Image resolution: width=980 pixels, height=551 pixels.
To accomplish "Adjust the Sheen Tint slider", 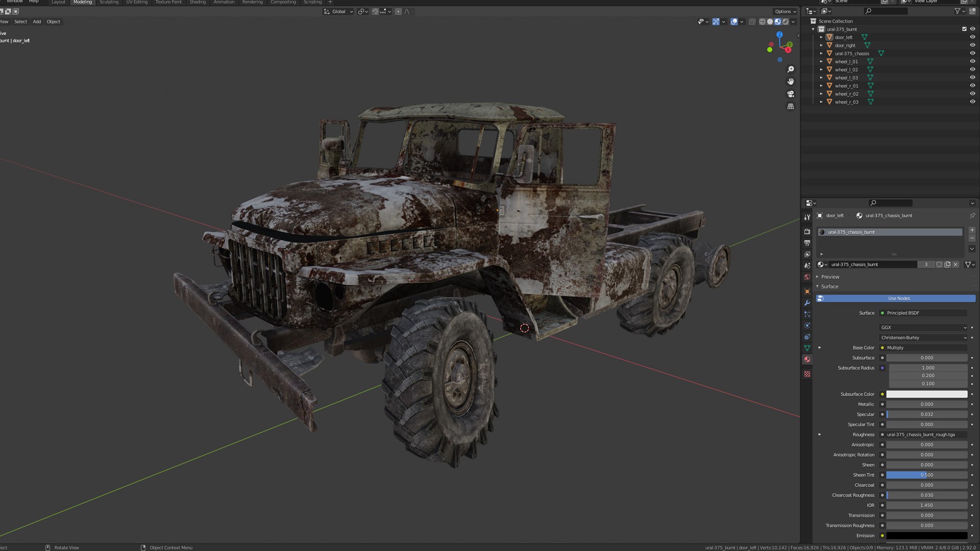I will [926, 475].
